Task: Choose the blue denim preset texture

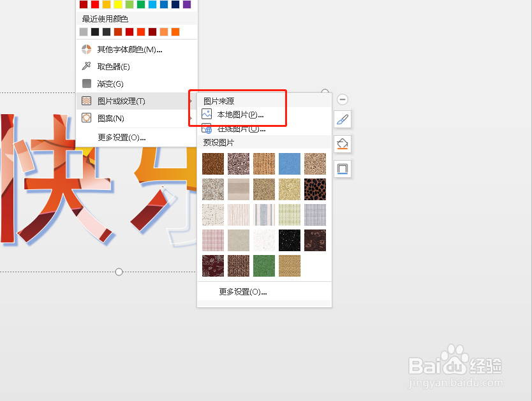Action: (x=290, y=164)
